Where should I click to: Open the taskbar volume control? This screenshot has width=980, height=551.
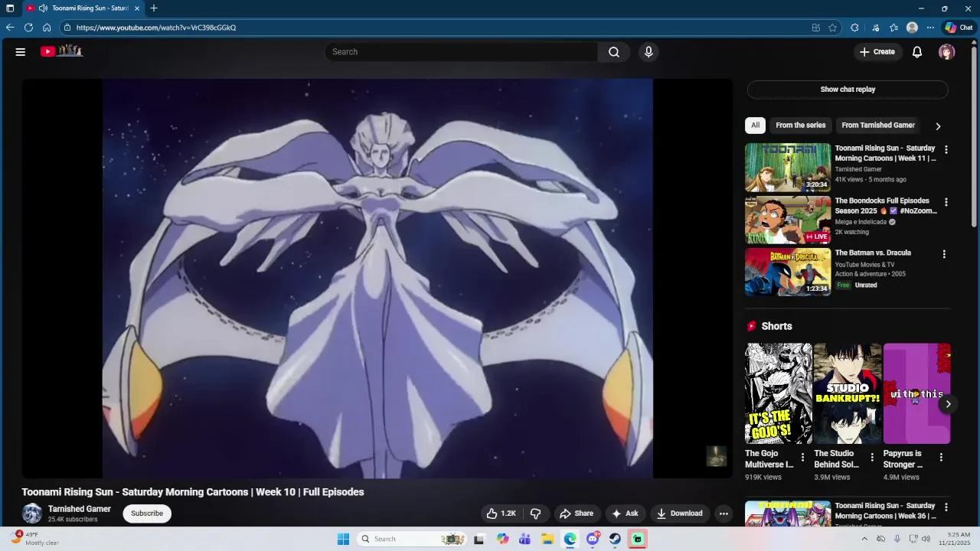(x=926, y=539)
